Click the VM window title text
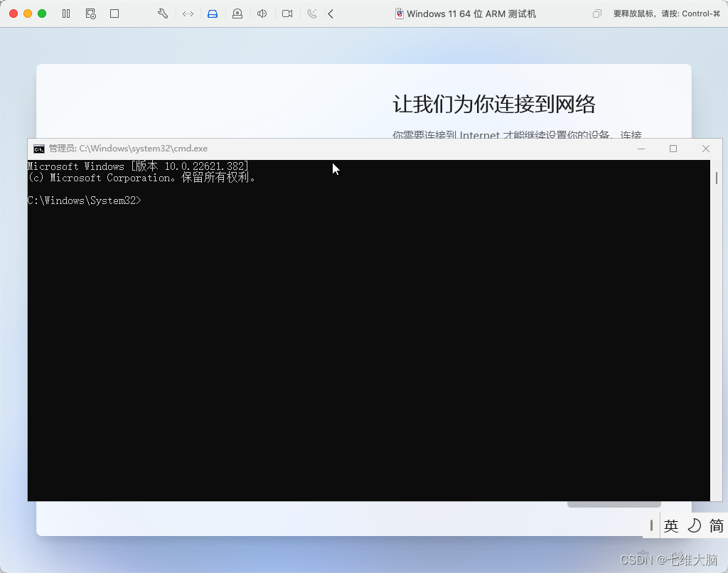The image size is (728, 573). tap(471, 14)
